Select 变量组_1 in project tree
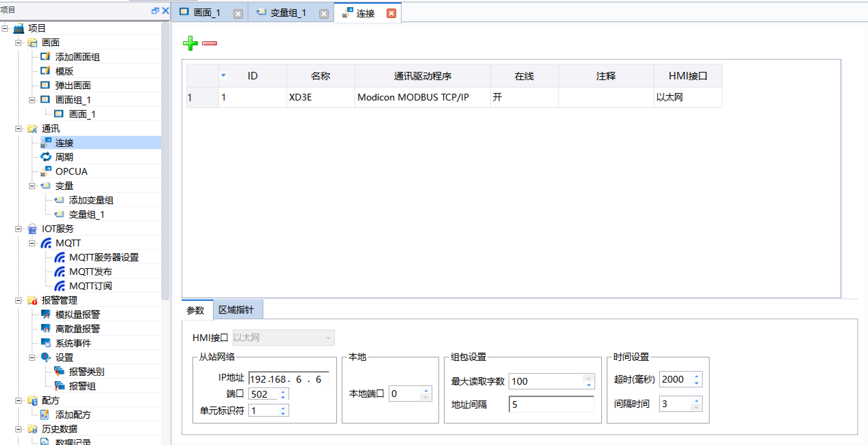 pyautogui.click(x=87, y=214)
